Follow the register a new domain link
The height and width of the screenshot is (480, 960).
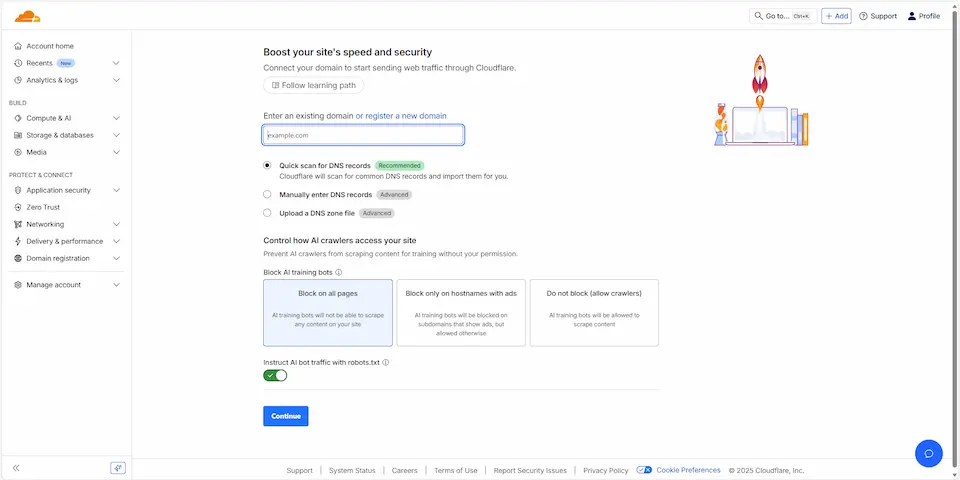405,116
